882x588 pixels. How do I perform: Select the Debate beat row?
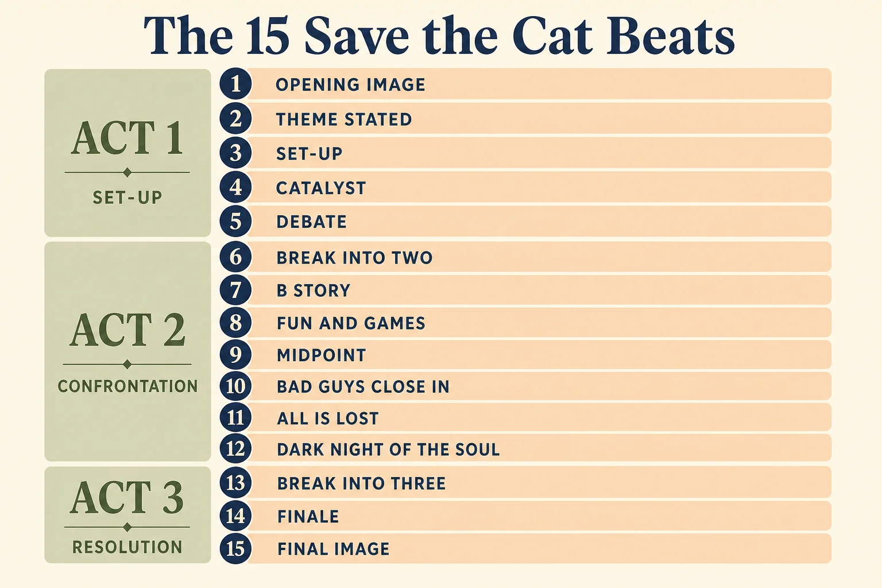tap(525, 221)
